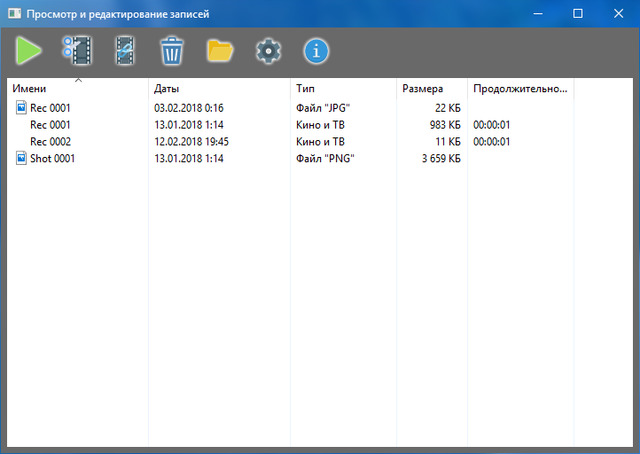Select the 983 КБ Rec 0001 video row

click(50, 124)
